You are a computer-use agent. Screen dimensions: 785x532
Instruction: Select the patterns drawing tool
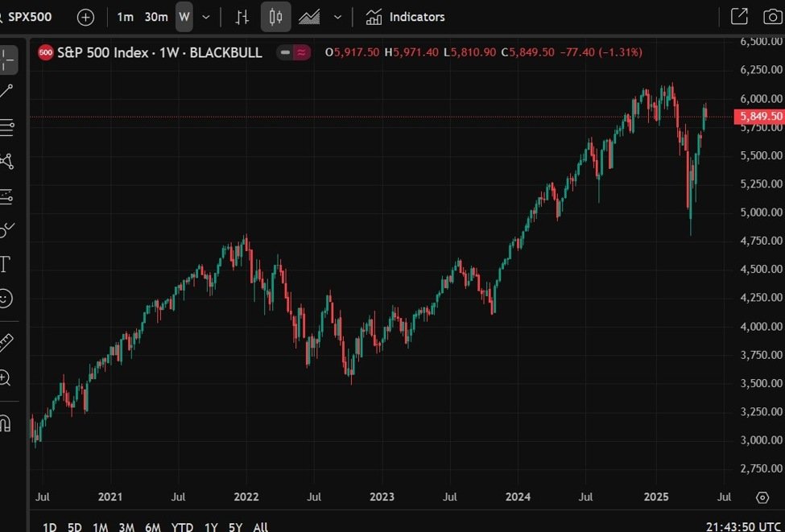click(x=7, y=161)
